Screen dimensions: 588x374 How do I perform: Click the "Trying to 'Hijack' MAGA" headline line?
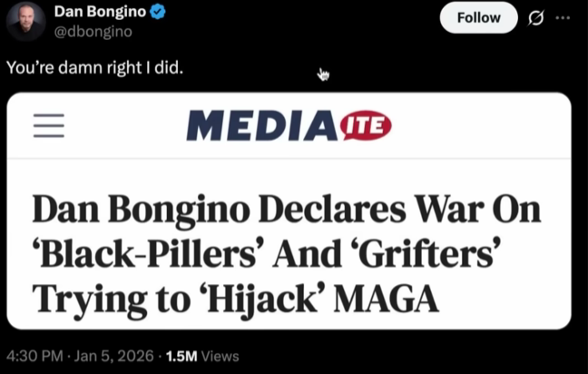point(236,300)
